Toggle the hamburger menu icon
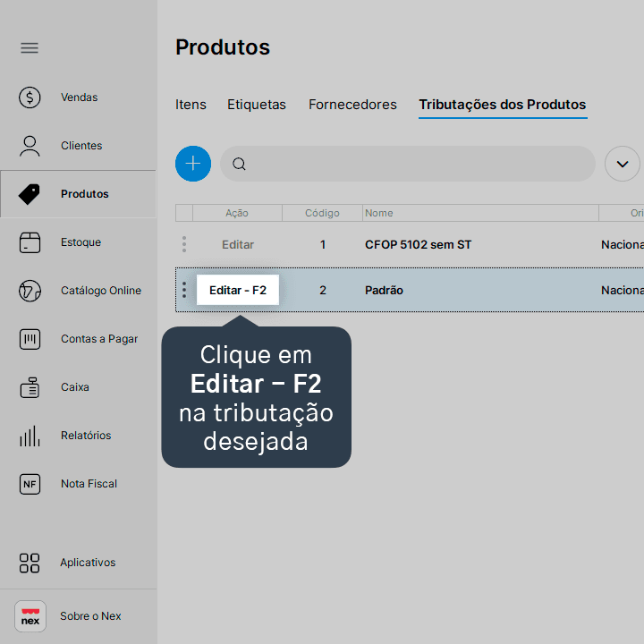This screenshot has height=644, width=644. 30,48
